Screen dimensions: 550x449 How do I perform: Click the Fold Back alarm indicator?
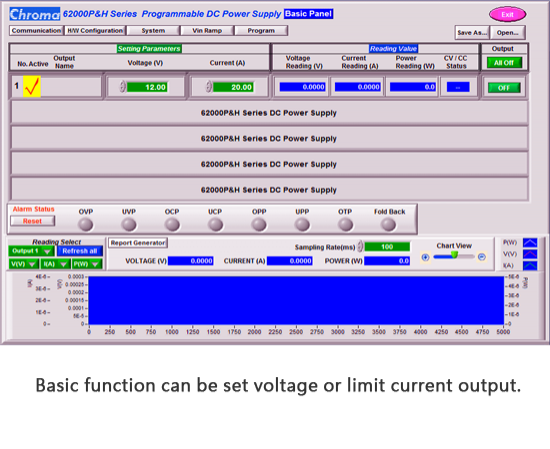pos(389,224)
